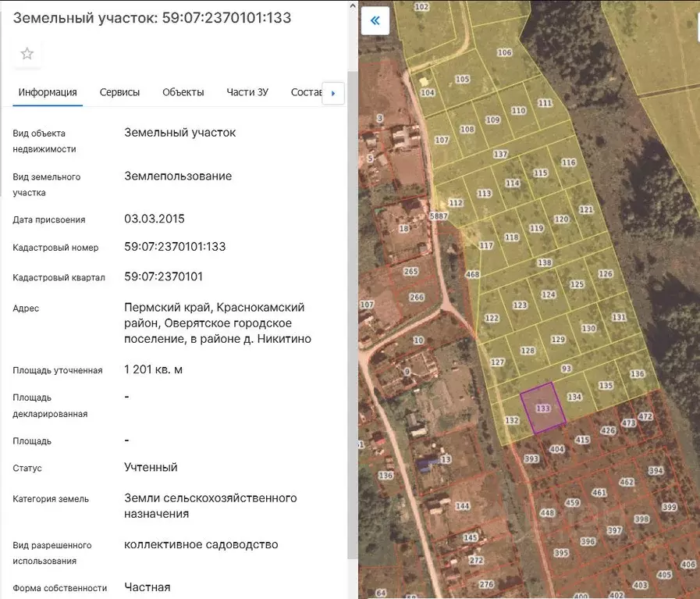Image resolution: width=700 pixels, height=599 pixels.
Task: Add the parcel to favorites with star icon
Action: tap(27, 54)
